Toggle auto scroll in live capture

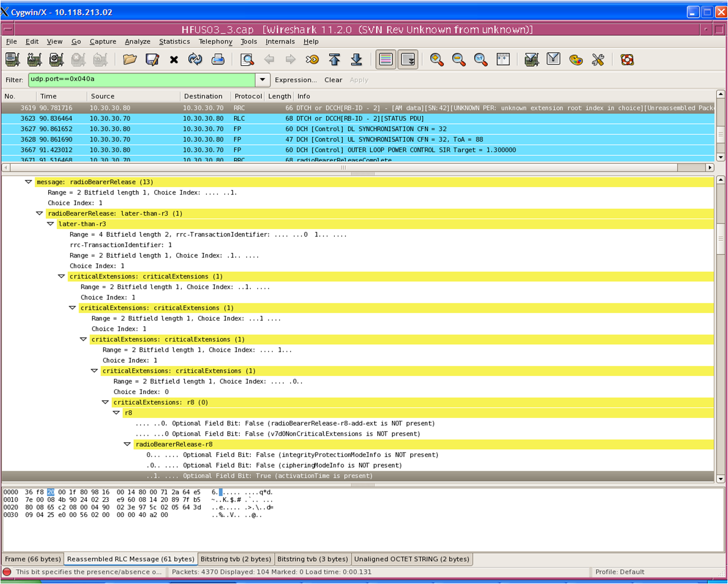pyautogui.click(x=408, y=60)
